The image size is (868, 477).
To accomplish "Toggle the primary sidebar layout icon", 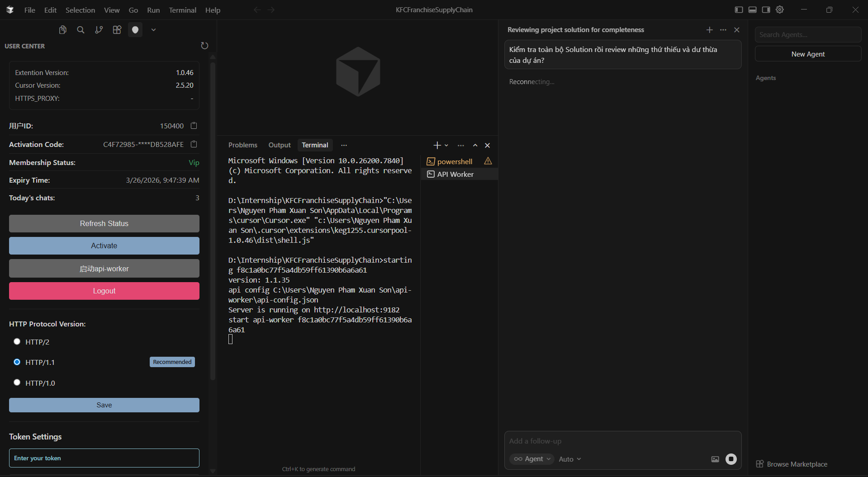I will tap(739, 9).
